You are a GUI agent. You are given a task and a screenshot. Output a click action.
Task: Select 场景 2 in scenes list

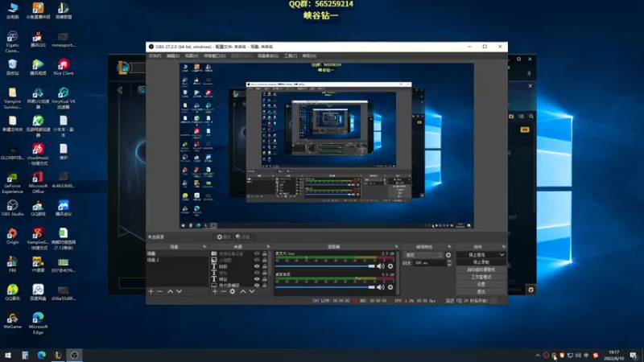click(177, 260)
